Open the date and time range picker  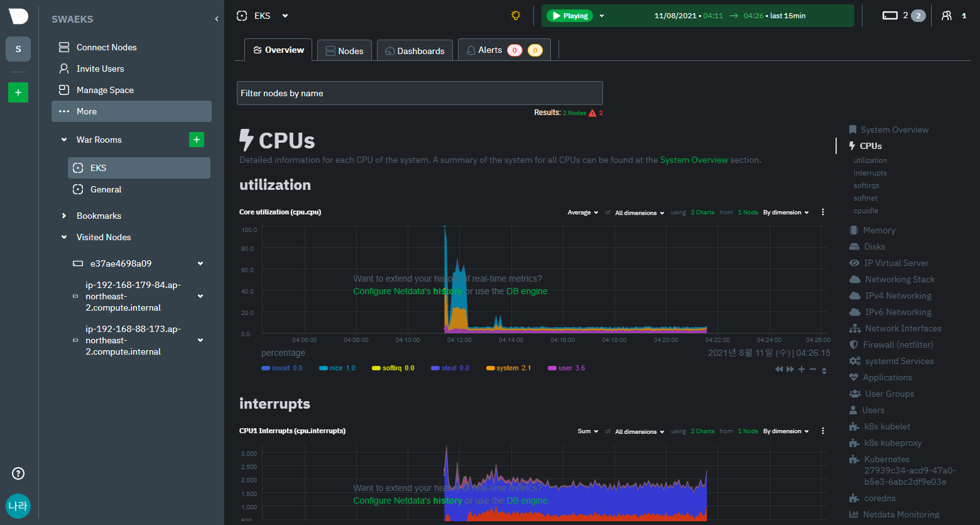[730, 16]
